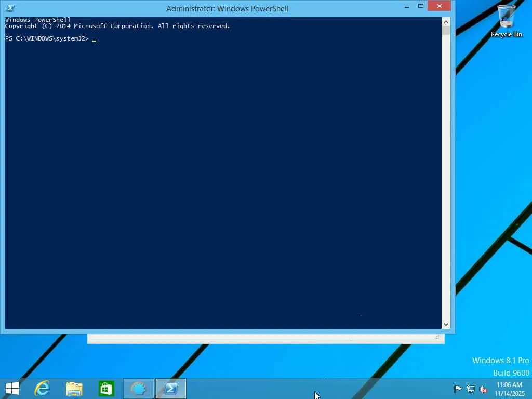Launch Internet Explorer from the taskbar
Viewport: 532px width, 399px height.
click(42, 389)
